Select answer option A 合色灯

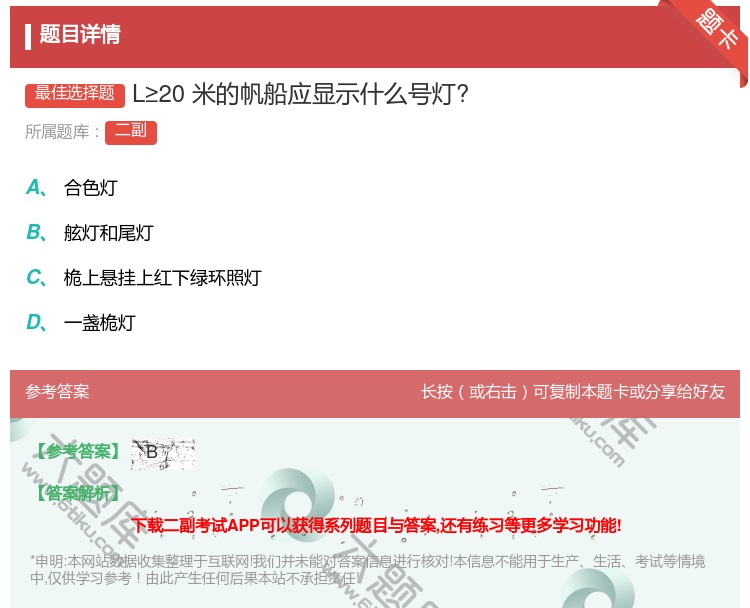(x=72, y=188)
